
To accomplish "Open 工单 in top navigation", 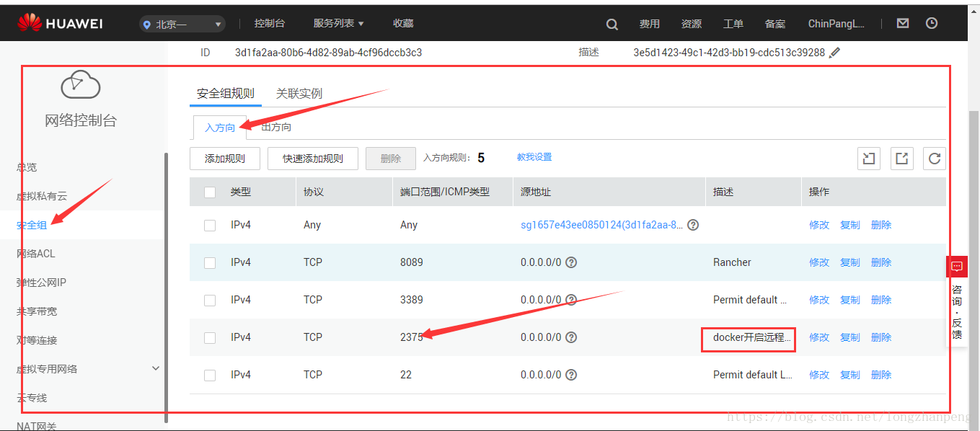I will pyautogui.click(x=733, y=24).
